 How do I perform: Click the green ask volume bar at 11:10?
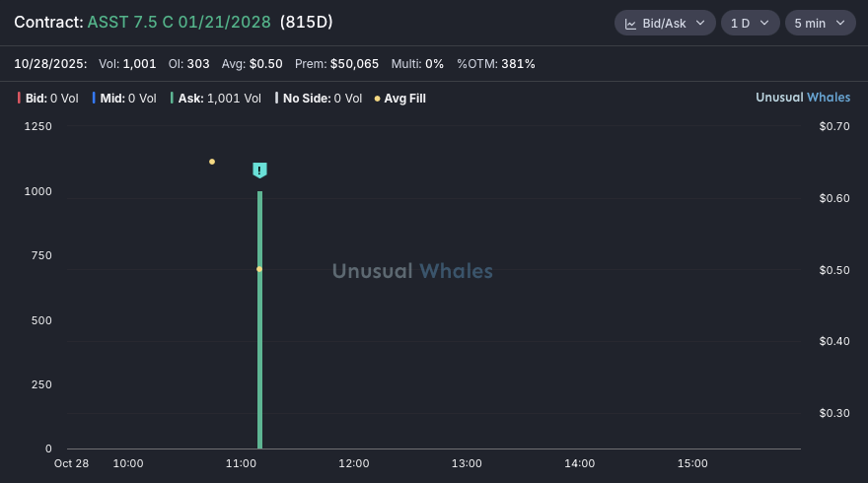[259, 319]
